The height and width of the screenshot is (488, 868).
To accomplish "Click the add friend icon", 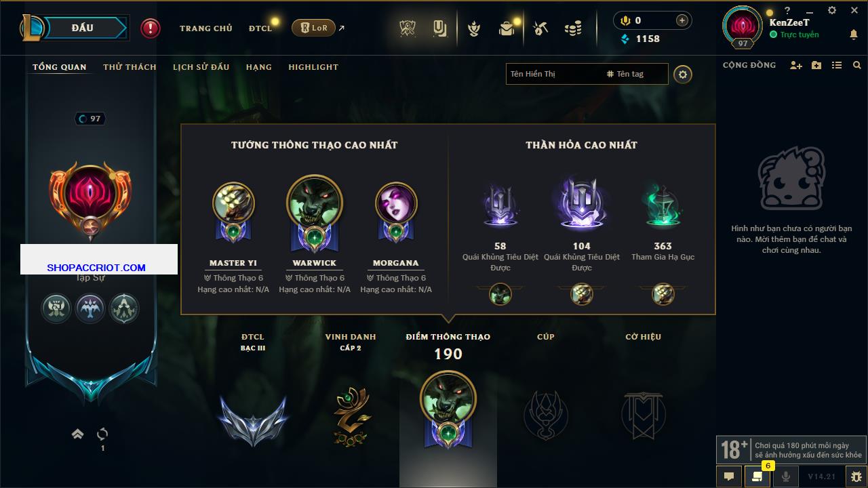I will 796,65.
